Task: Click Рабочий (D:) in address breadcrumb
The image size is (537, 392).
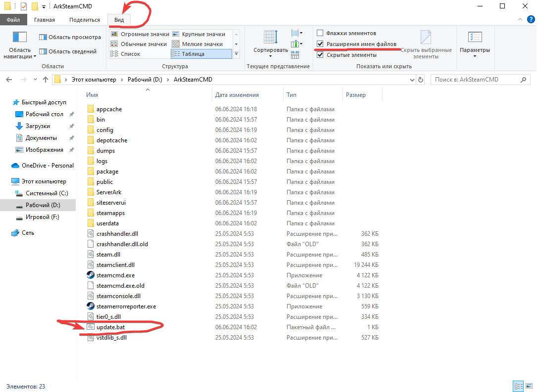Action: pos(145,80)
